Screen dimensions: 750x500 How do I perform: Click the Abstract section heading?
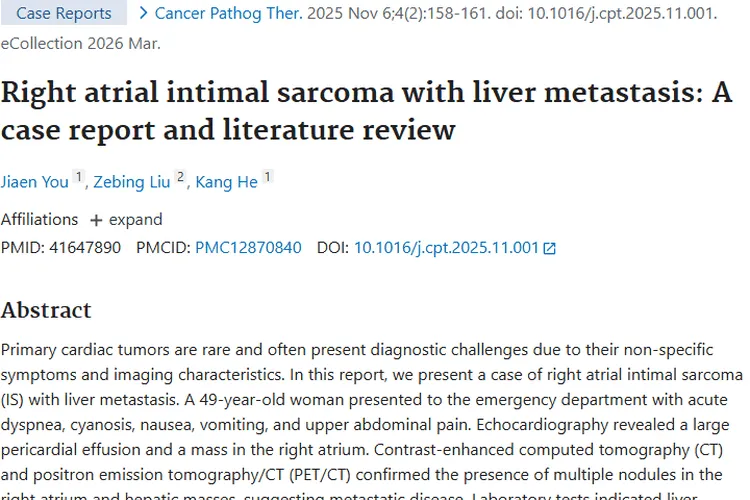[x=46, y=310]
